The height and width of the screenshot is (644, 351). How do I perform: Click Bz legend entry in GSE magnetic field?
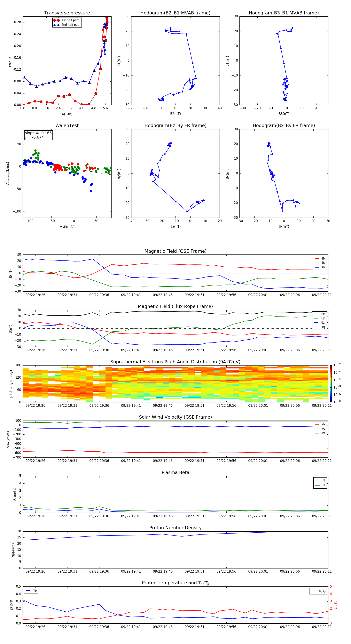320,268
